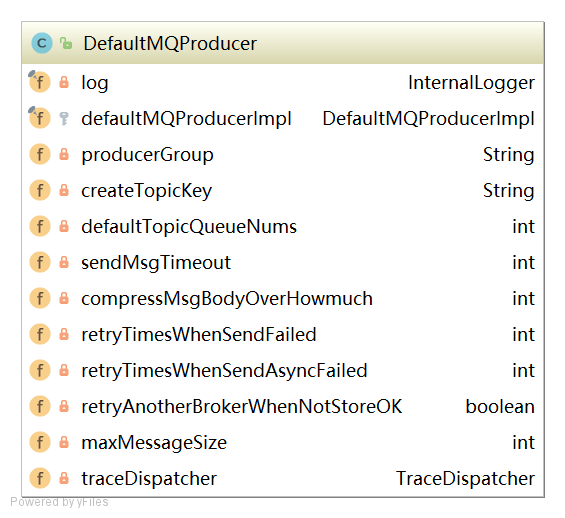Select the compressMsgBodyOverHowmuch field name

tap(227, 299)
